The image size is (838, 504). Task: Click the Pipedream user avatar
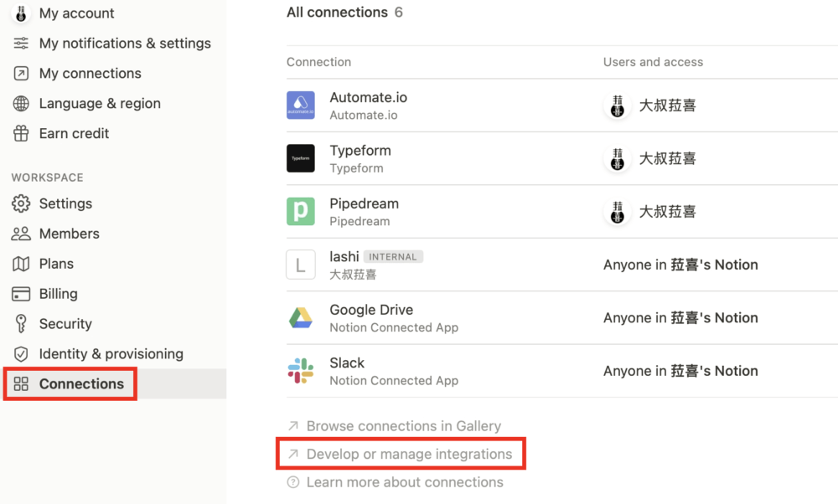tap(618, 212)
